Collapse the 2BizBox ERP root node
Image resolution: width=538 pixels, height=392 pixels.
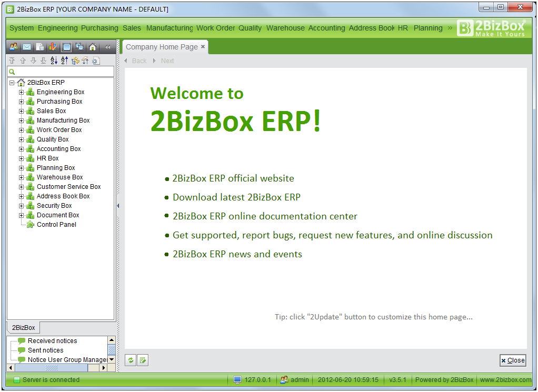point(12,83)
